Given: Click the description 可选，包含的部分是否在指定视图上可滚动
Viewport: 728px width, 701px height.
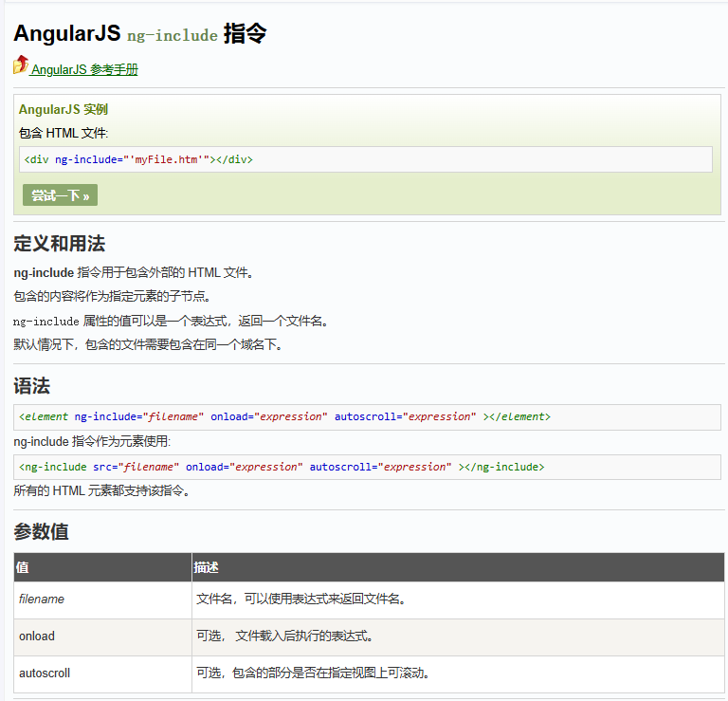Looking at the screenshot, I should [x=315, y=673].
